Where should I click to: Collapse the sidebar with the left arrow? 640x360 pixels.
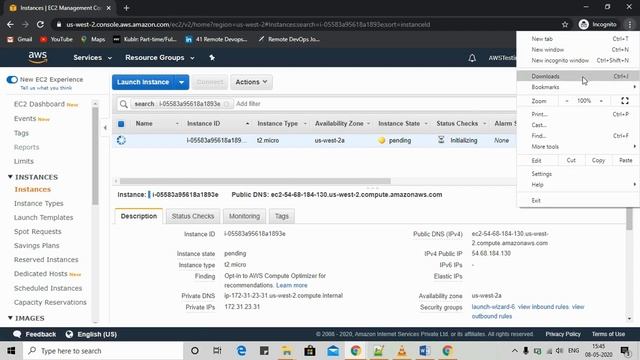pos(105,128)
